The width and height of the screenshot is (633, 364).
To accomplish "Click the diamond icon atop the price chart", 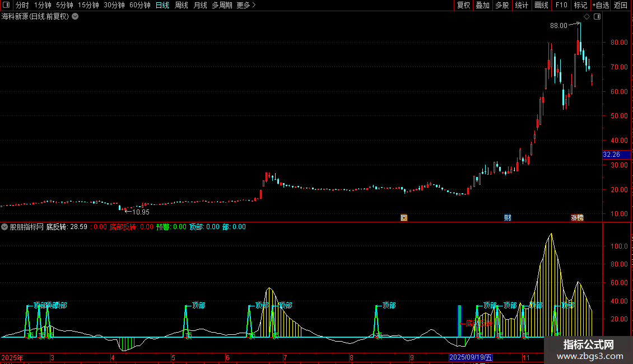I will point(587,17).
